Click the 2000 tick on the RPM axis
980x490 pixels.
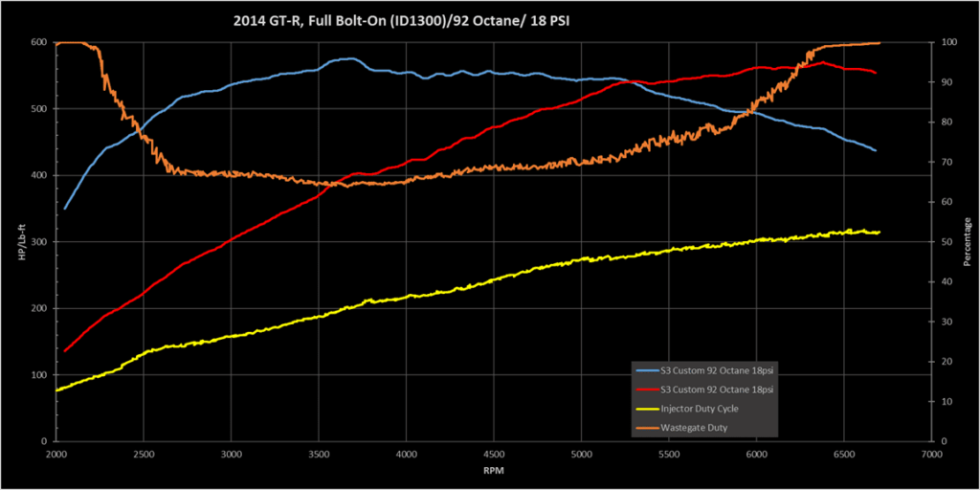[x=56, y=454]
